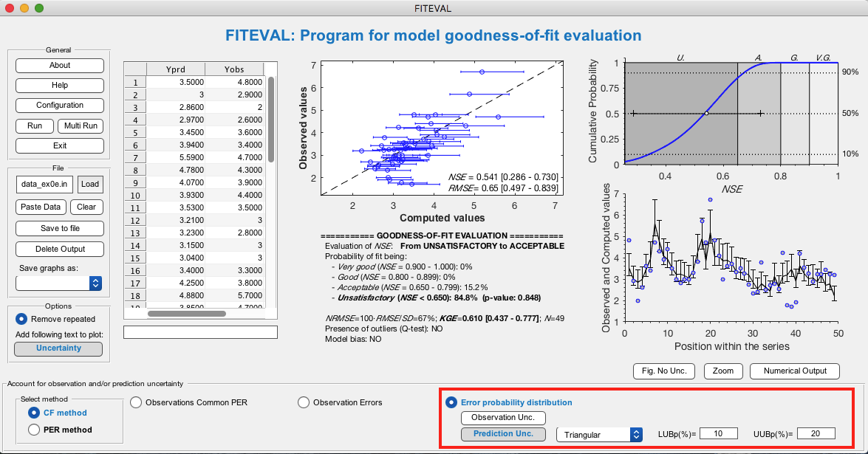The image size is (868, 454).
Task: Click the Numerical Output button
Action: [x=795, y=371]
